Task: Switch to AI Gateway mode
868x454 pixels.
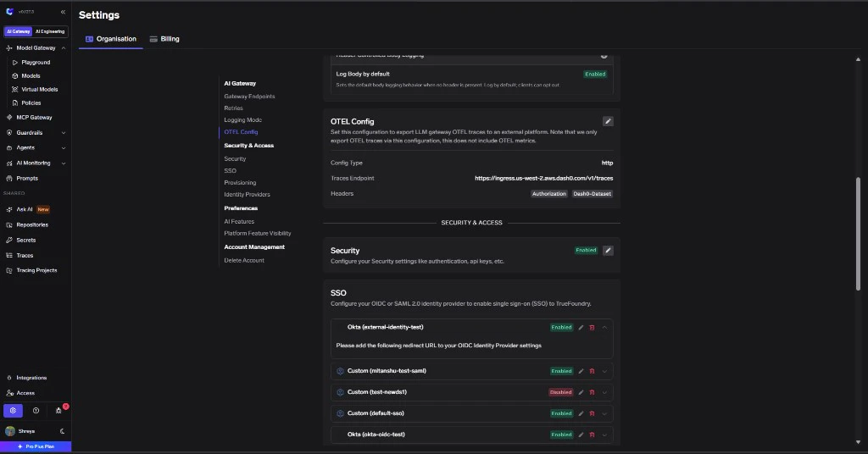Action: (19, 31)
